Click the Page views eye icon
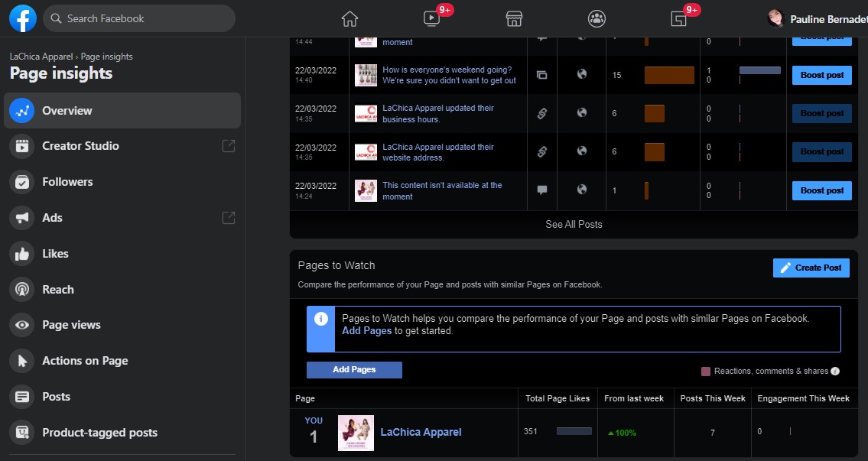This screenshot has height=461, width=868. (x=22, y=325)
